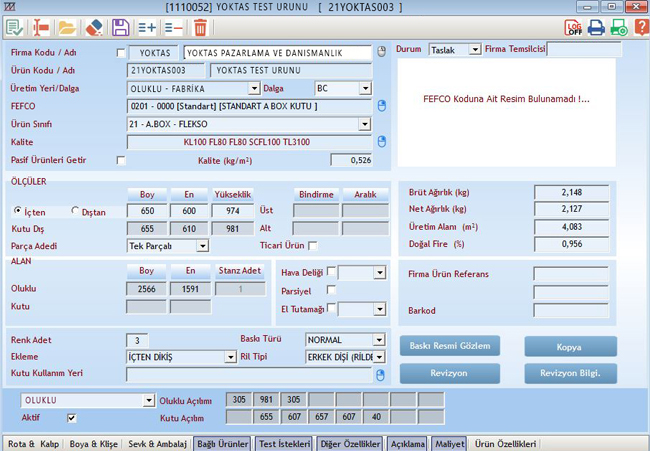Click the LOG OFF icon
Image resolution: width=650 pixels, height=451 pixels.
point(574,27)
